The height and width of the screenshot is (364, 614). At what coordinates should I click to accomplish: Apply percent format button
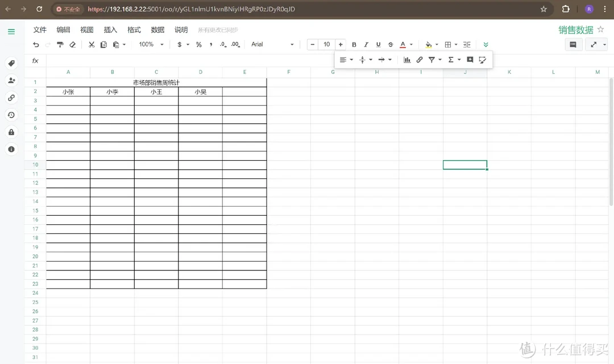pos(199,44)
